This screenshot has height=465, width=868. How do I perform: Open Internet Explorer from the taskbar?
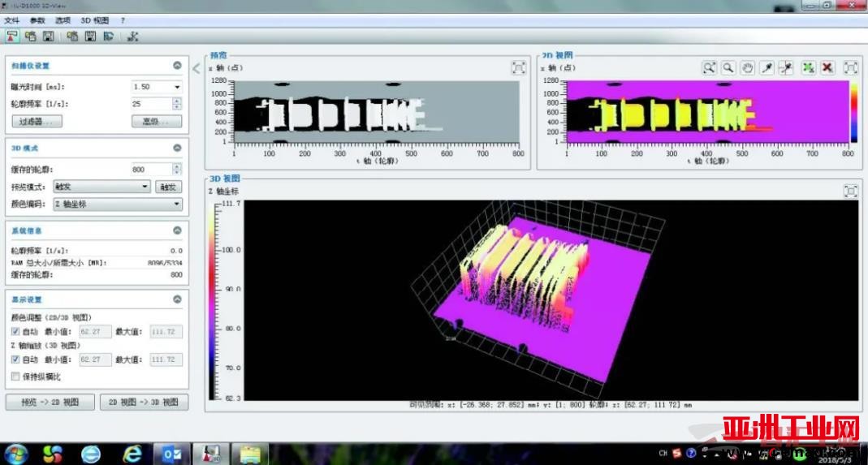point(132,454)
